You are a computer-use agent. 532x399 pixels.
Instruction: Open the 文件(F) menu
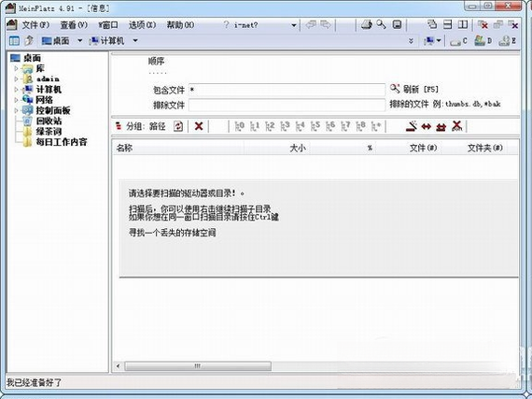point(35,25)
